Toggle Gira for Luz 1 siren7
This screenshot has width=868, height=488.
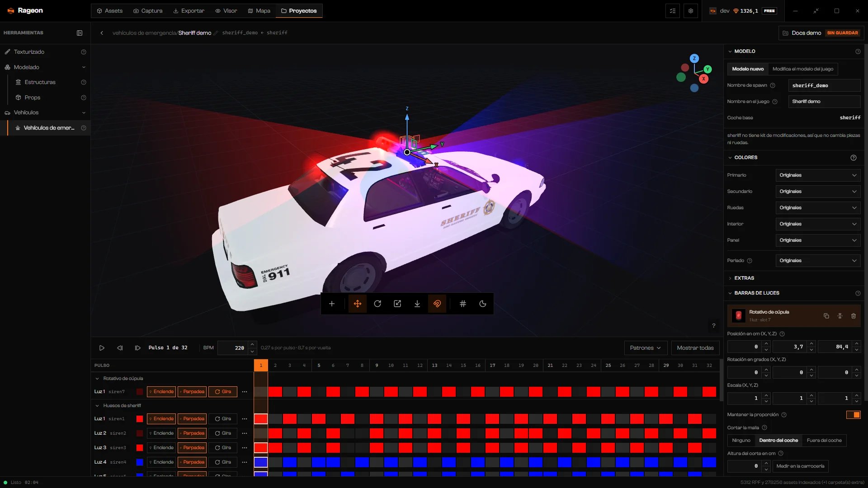pos(223,392)
